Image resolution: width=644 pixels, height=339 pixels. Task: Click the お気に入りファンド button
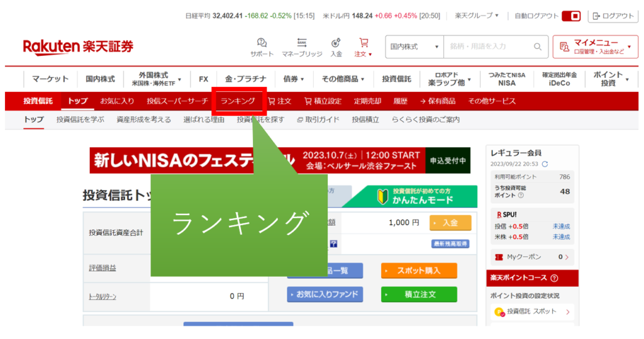click(325, 294)
